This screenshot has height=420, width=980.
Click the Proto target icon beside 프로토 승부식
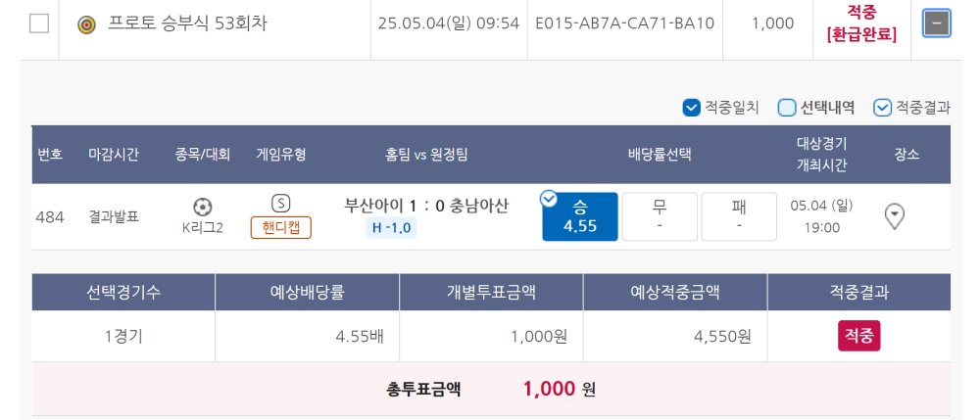point(87,24)
